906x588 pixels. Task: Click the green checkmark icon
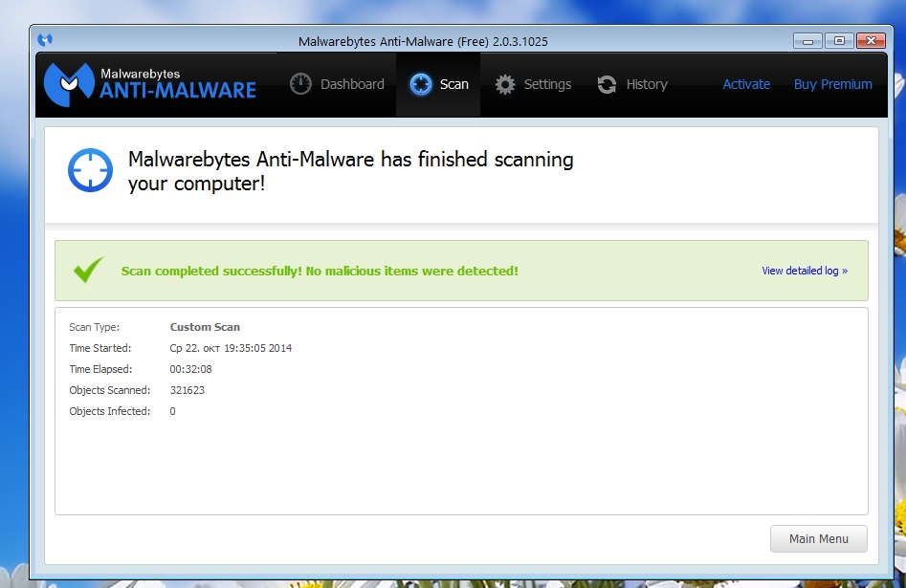tap(88, 270)
